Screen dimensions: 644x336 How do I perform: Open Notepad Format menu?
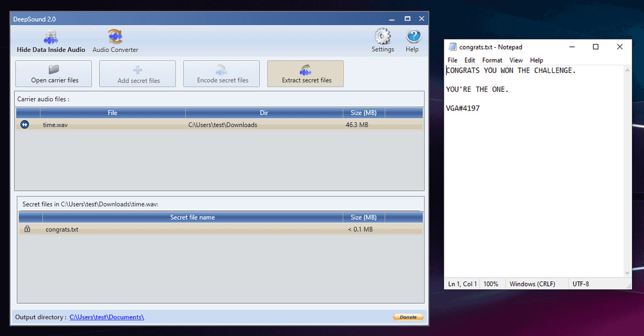point(492,60)
